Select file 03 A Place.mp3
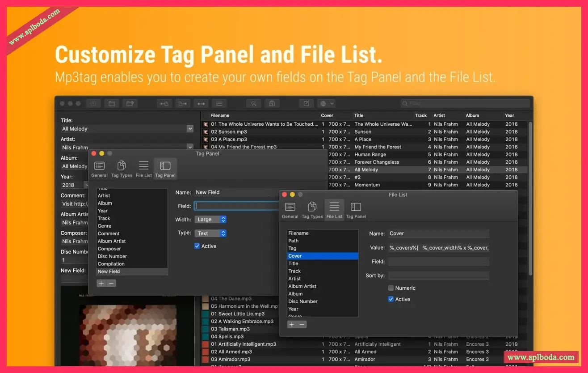588x373 pixels. pos(229,140)
